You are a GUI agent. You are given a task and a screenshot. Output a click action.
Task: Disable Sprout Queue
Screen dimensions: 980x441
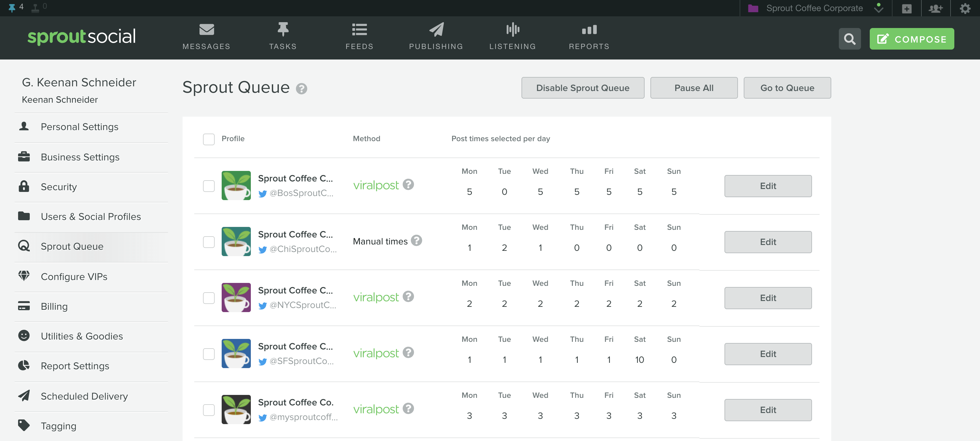(582, 87)
